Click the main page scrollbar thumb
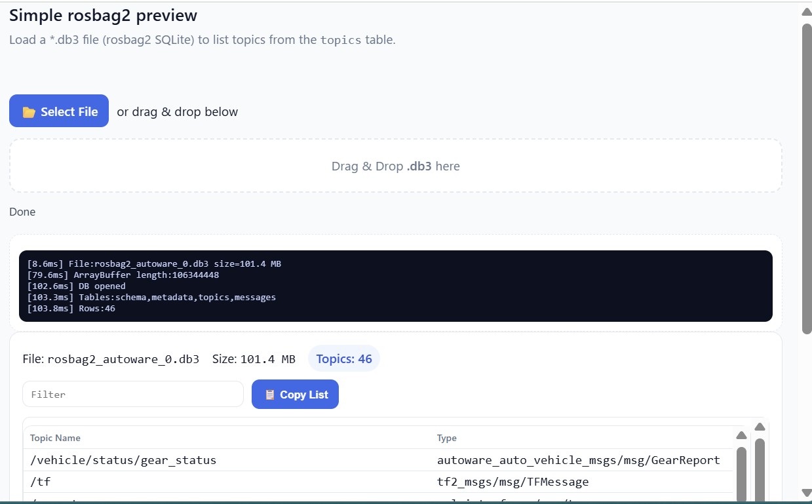Image resolution: width=812 pixels, height=504 pixels. (x=807, y=178)
